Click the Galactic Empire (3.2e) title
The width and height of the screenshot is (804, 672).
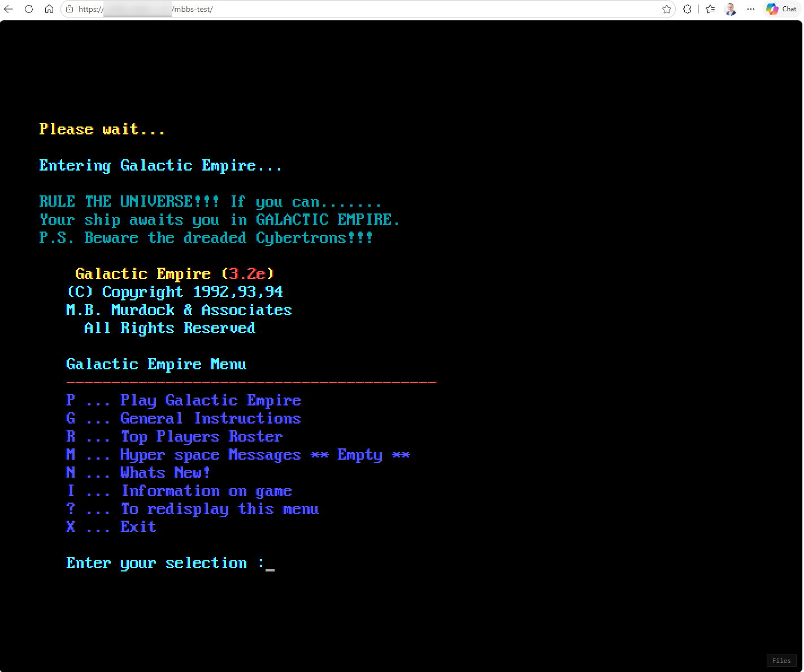175,274
